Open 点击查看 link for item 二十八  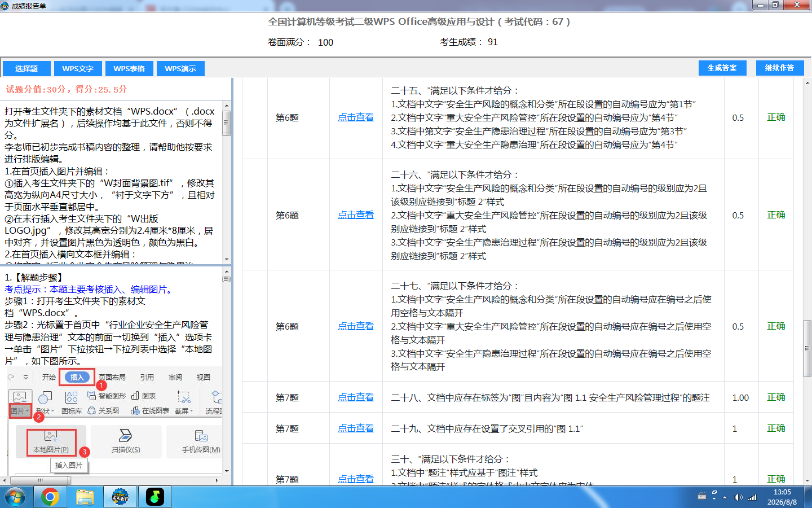pos(356,397)
